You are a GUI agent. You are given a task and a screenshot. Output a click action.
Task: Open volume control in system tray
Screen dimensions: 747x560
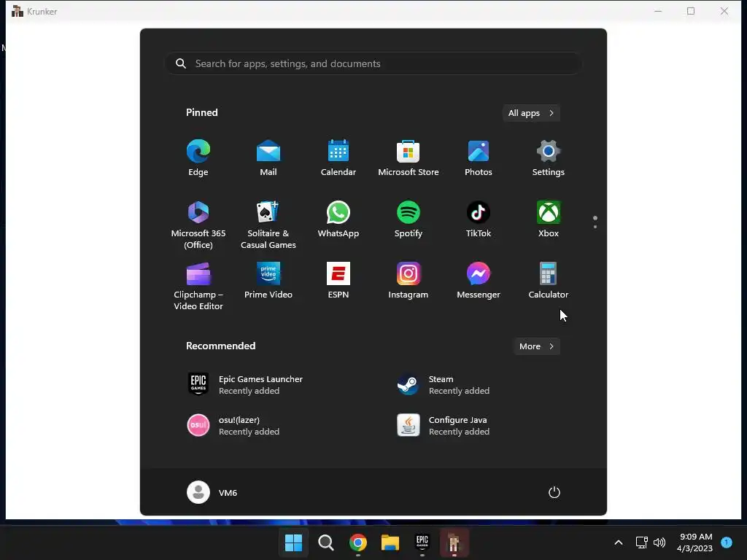[659, 542]
